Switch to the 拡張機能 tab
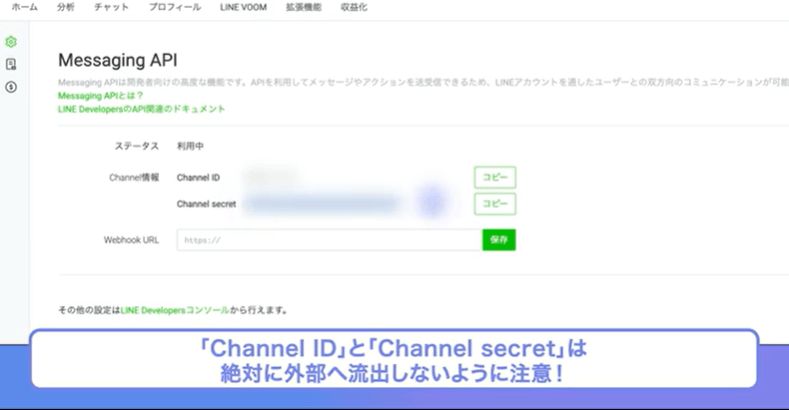Image resolution: width=789 pixels, height=410 pixels. (303, 7)
